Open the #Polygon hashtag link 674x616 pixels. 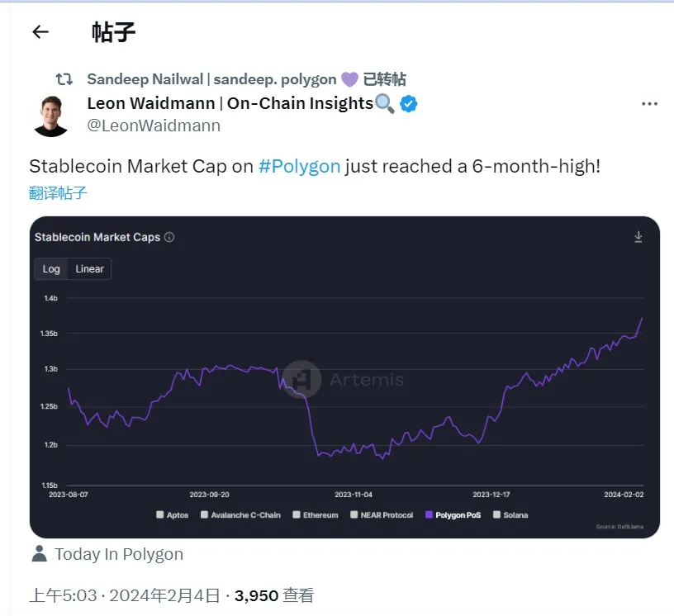click(x=300, y=165)
